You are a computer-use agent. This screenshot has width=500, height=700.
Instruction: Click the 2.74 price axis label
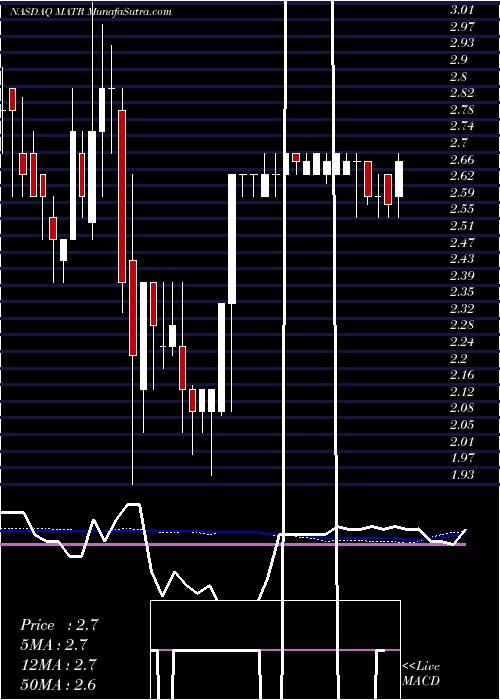coord(462,126)
